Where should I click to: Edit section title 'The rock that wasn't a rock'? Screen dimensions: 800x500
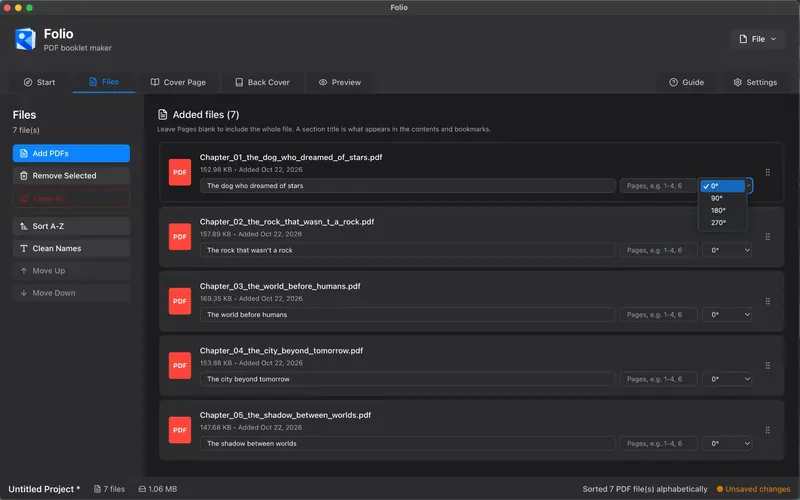pos(407,250)
